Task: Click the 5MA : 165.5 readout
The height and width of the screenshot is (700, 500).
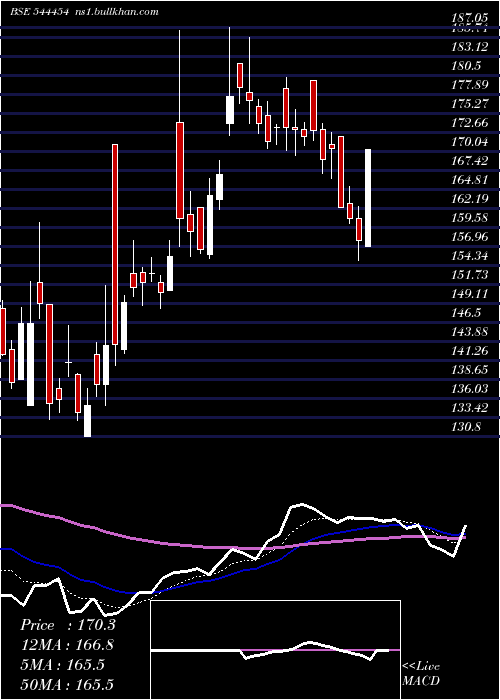Action: pyautogui.click(x=62, y=664)
